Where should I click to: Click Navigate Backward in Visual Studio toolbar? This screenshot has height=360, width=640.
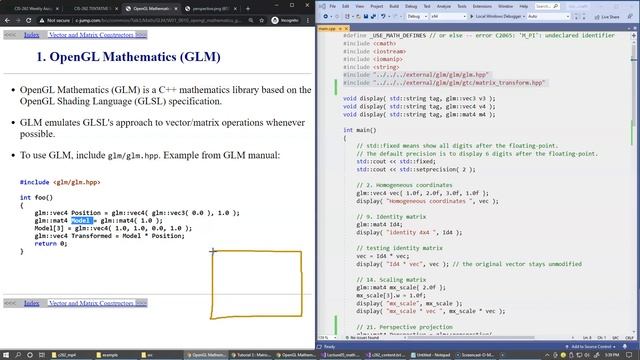pyautogui.click(x=325, y=16)
